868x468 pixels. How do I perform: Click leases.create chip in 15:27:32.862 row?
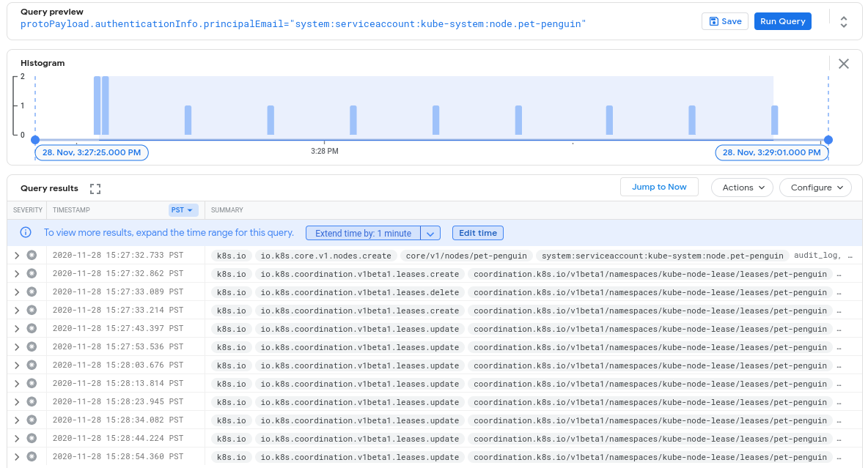tap(360, 274)
